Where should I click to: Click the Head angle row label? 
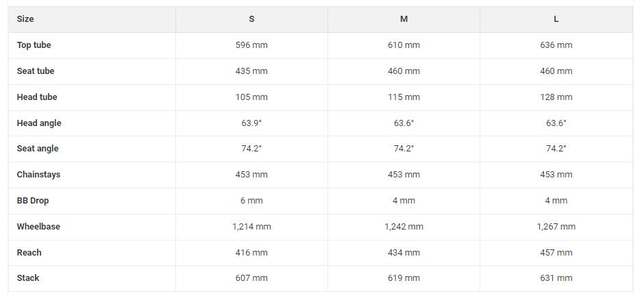pyautogui.click(x=39, y=123)
